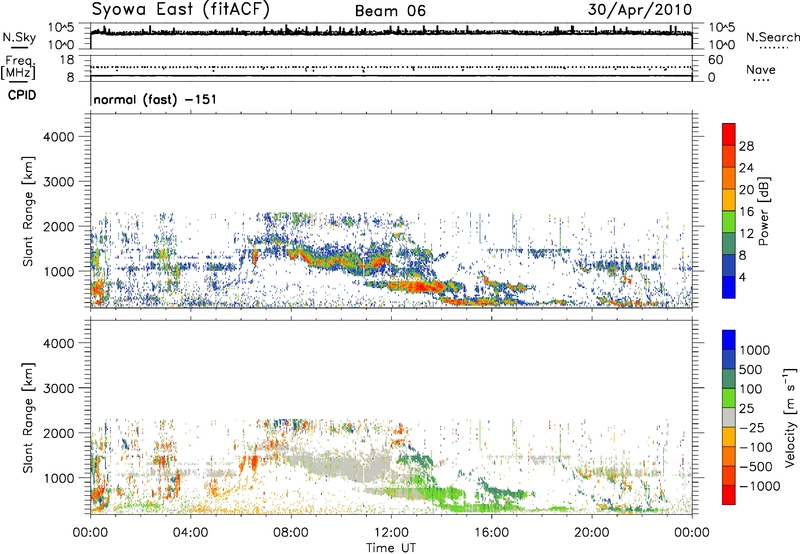Click the 'CPID' label
This screenshot has width=800, height=554.
point(22,95)
